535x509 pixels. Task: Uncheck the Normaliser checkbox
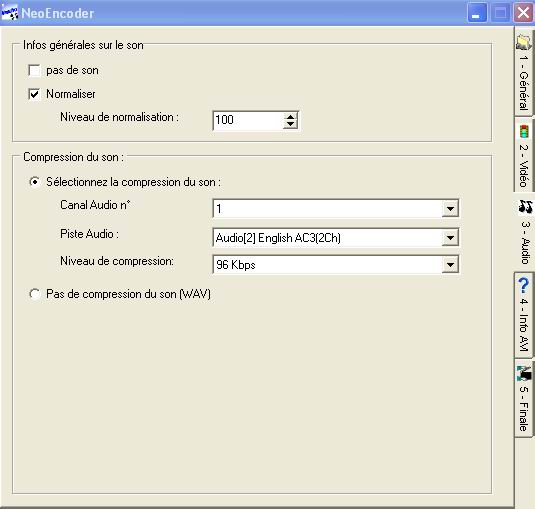(34, 94)
